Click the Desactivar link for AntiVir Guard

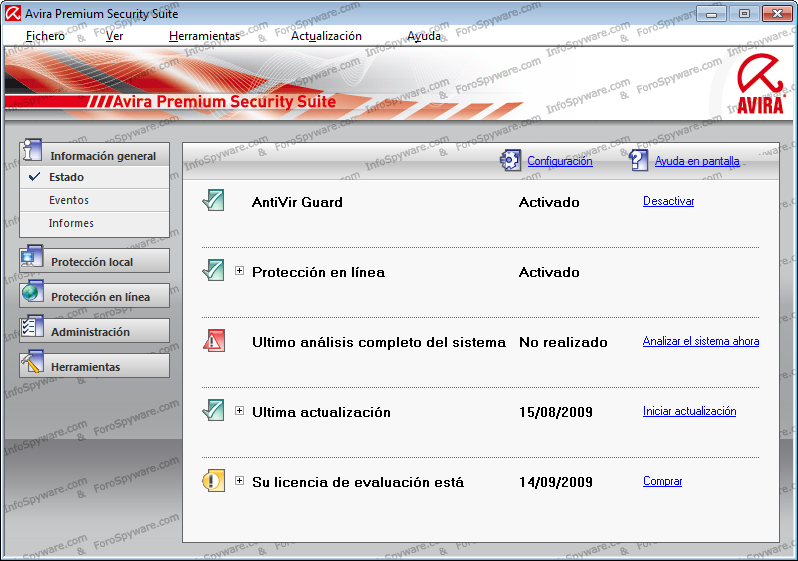click(x=668, y=201)
